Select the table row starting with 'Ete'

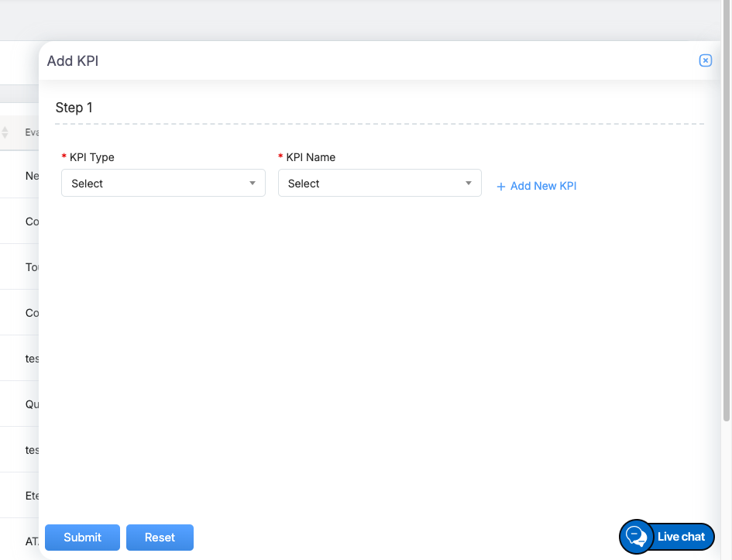tap(32, 496)
